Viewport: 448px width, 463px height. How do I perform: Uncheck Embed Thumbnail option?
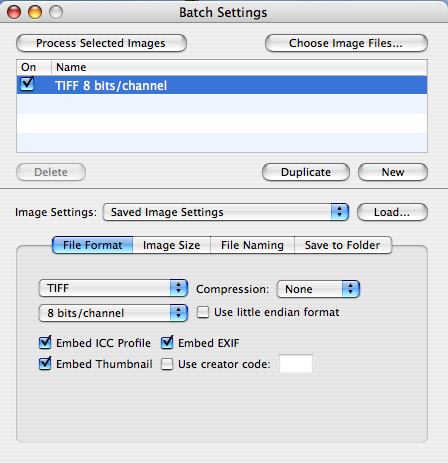45,363
